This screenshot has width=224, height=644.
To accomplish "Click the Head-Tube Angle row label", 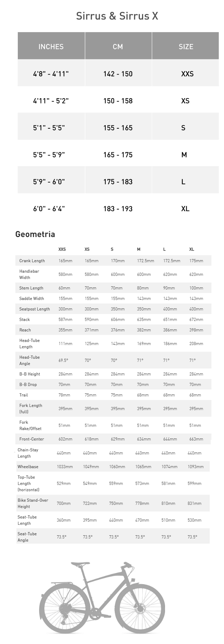I will pyautogui.click(x=29, y=360).
